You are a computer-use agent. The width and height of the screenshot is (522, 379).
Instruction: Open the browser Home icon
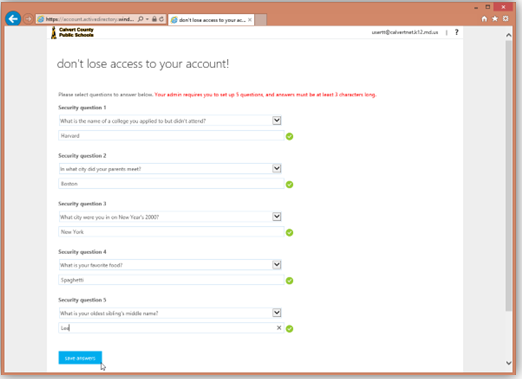pos(484,19)
